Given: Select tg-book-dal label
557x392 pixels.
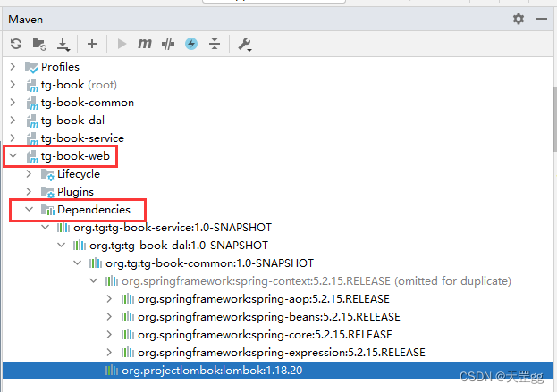Looking at the screenshot, I should coord(72,121).
